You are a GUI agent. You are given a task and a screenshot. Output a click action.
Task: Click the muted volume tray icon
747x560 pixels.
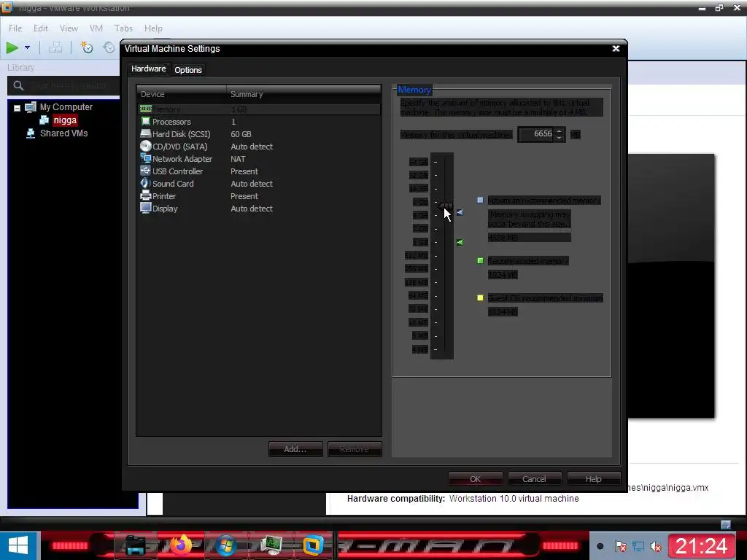point(656,546)
